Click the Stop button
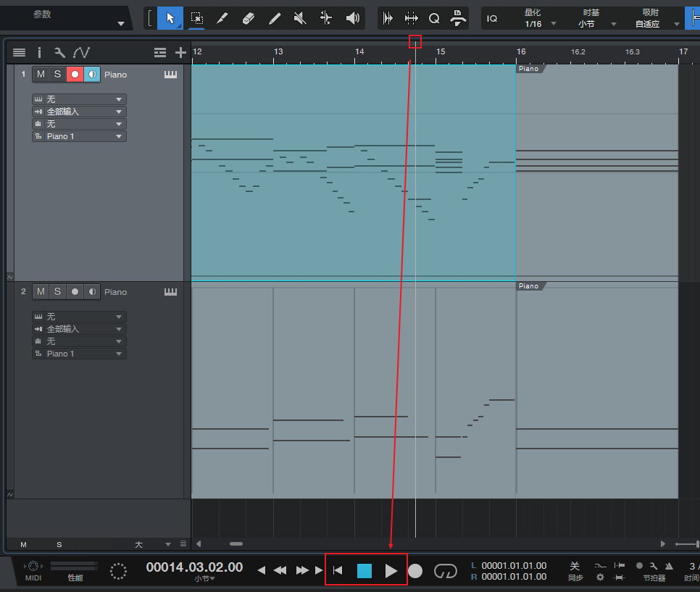This screenshot has width=700, height=592. pyautogui.click(x=364, y=570)
